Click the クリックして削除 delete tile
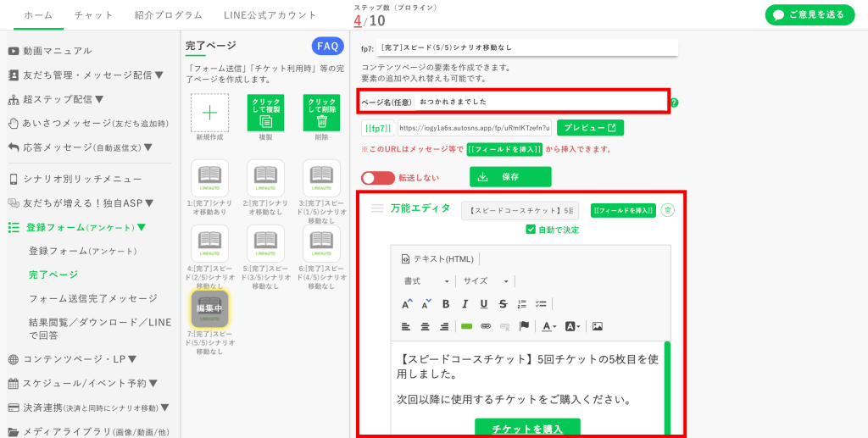The width and height of the screenshot is (868, 438). [321, 113]
